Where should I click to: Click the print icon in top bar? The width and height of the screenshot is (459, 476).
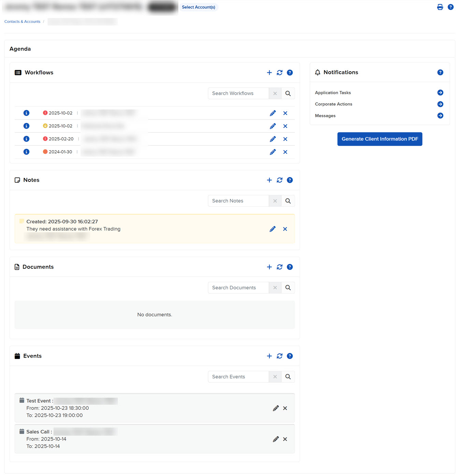coord(440,7)
